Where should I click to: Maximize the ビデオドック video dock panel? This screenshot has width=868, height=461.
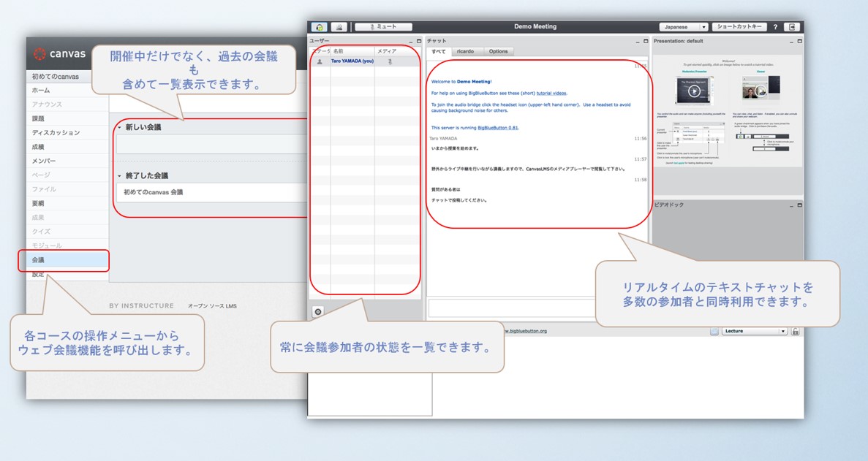(x=799, y=205)
